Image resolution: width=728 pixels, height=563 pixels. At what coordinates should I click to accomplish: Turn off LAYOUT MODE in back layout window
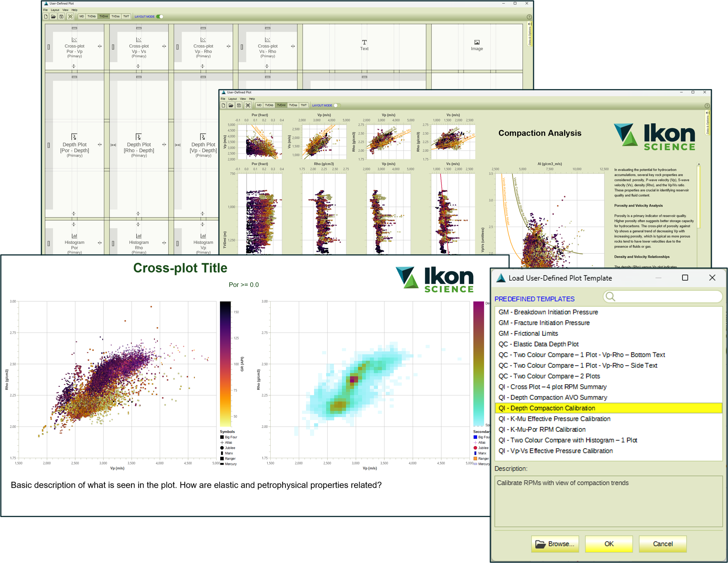pyautogui.click(x=160, y=16)
